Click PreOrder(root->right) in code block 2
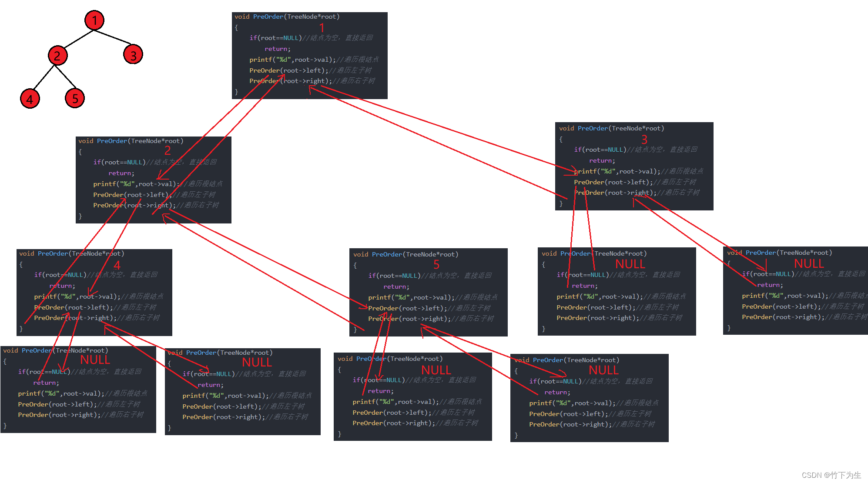868x483 pixels. pos(156,205)
